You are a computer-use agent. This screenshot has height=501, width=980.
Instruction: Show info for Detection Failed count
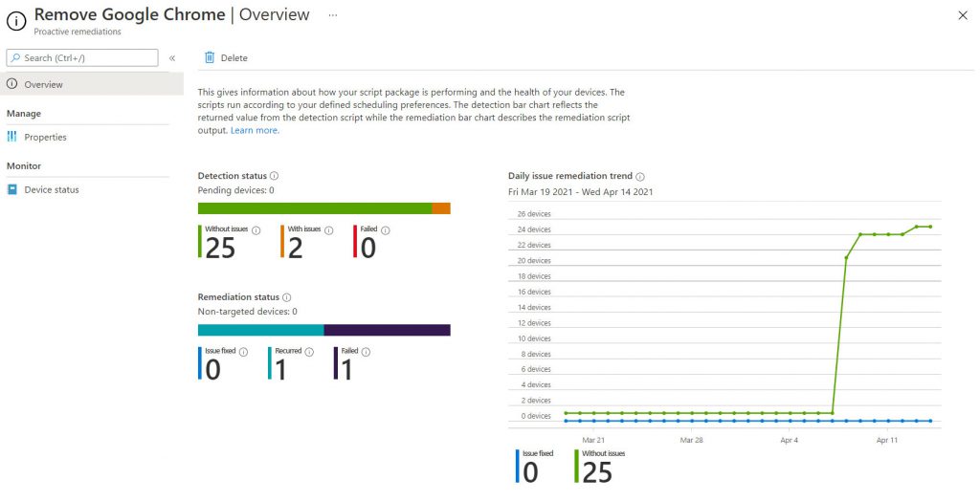coord(386,230)
